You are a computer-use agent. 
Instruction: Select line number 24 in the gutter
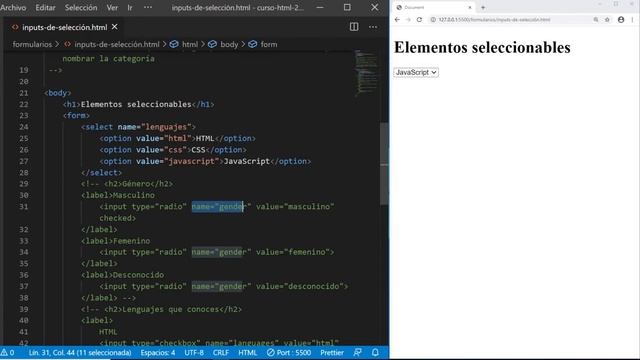24,127
